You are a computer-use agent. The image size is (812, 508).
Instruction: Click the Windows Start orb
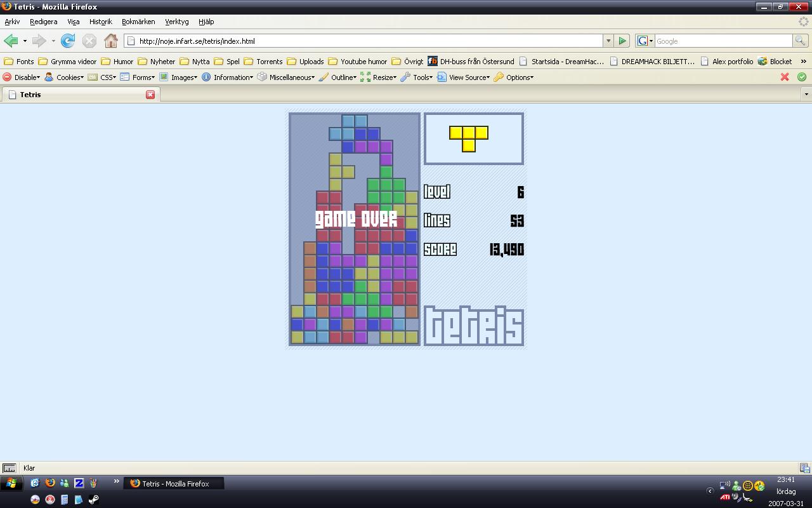(x=11, y=484)
